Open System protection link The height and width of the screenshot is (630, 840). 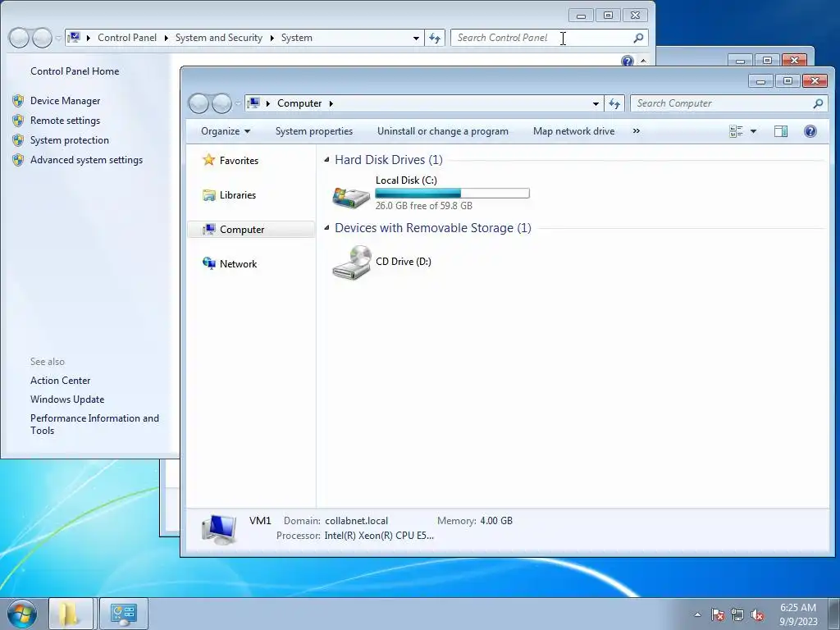(69, 140)
